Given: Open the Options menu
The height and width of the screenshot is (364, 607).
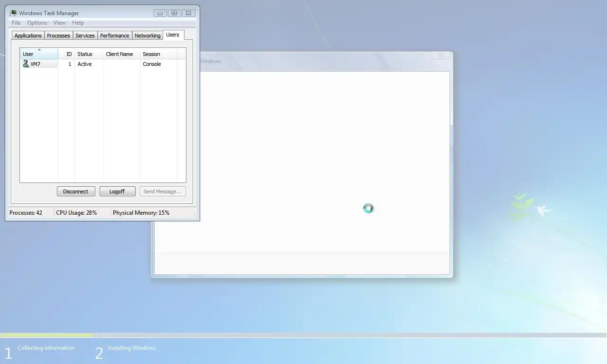Looking at the screenshot, I should pyautogui.click(x=37, y=23).
